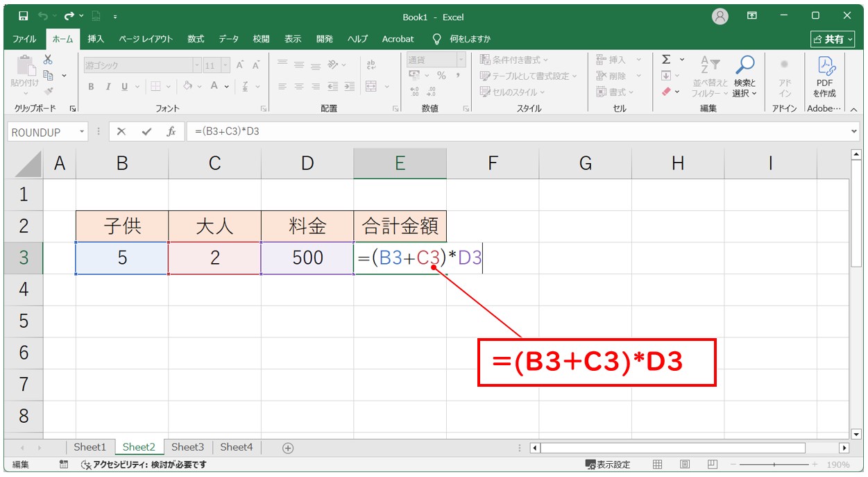Click the 共有 share button
868x477 pixels.
coord(833,39)
